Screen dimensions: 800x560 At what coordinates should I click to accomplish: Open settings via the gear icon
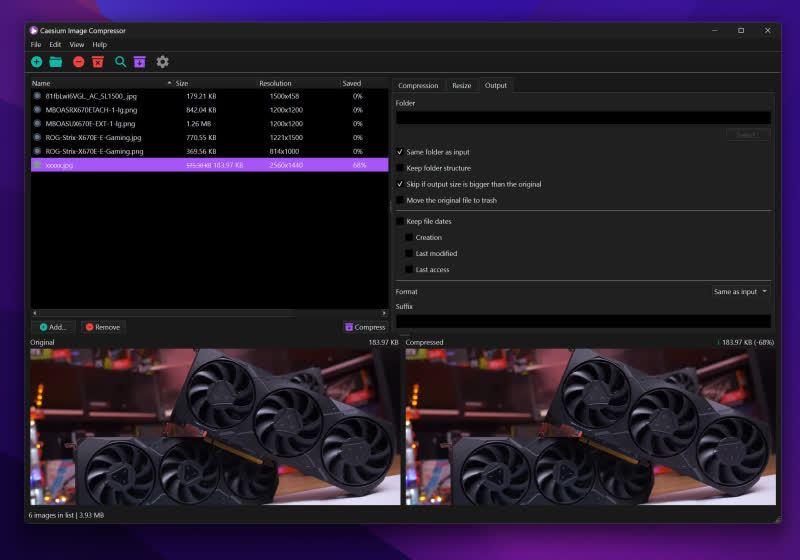tap(162, 62)
